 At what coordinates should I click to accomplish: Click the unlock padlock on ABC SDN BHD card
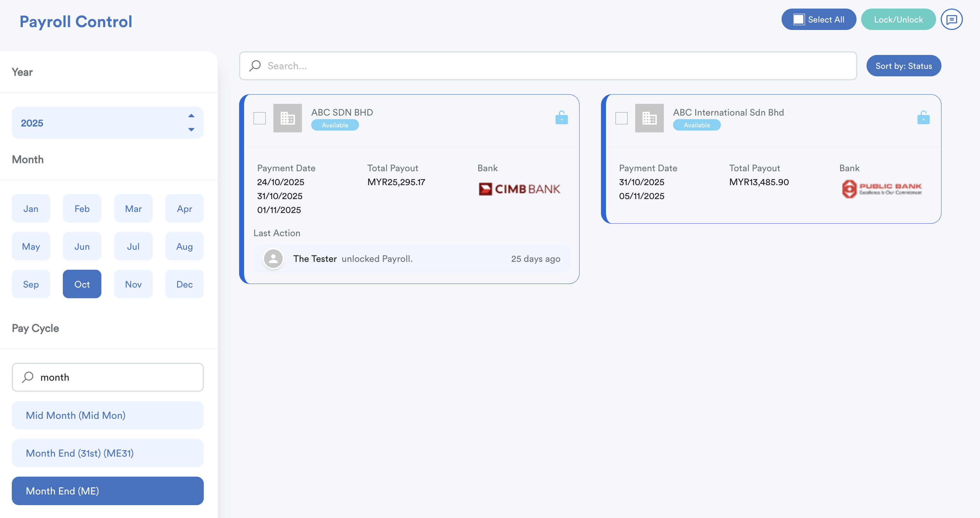click(x=561, y=118)
